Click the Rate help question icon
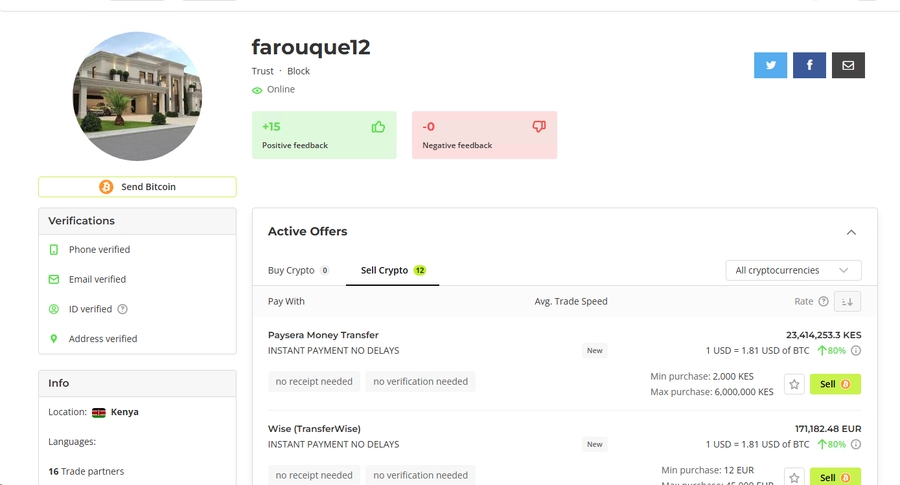Image resolution: width=900 pixels, height=485 pixels. [x=823, y=301]
